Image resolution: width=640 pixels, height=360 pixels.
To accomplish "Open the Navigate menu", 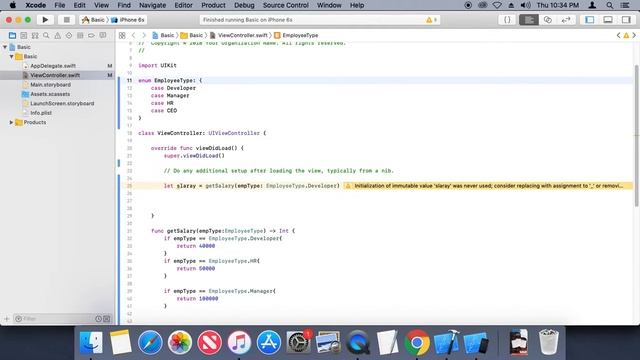I will tap(152, 5).
